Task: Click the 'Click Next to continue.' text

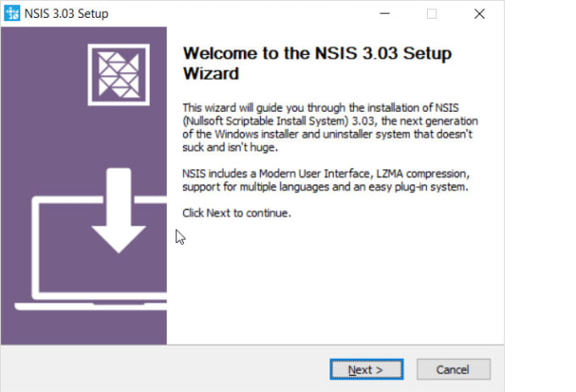Action: pos(236,213)
